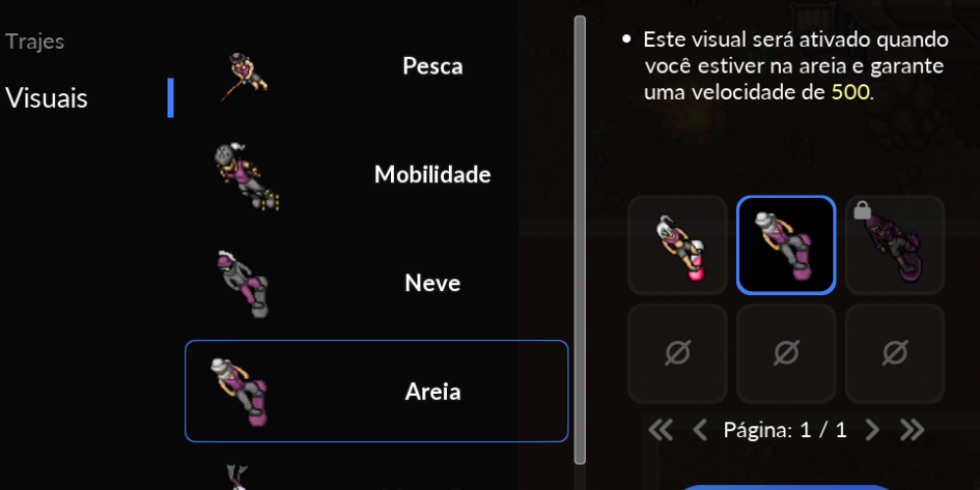Click the Areia category row
Screen dimensions: 980x490
click(376, 391)
